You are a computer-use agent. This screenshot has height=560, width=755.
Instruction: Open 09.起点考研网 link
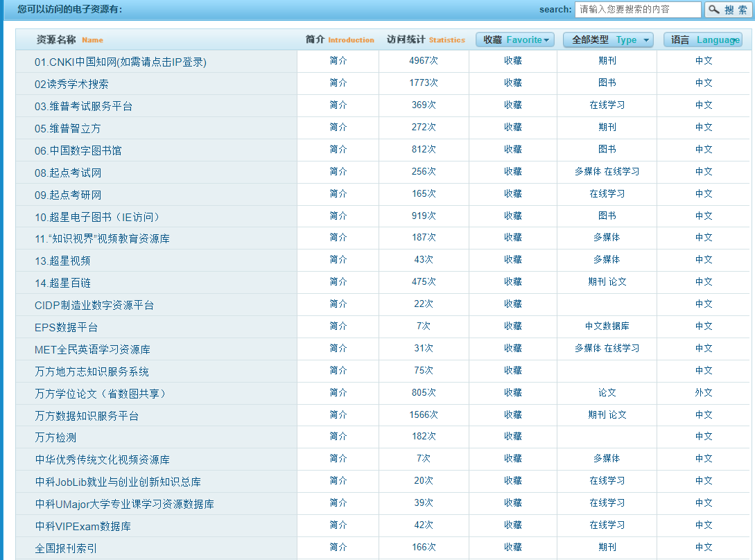(68, 195)
